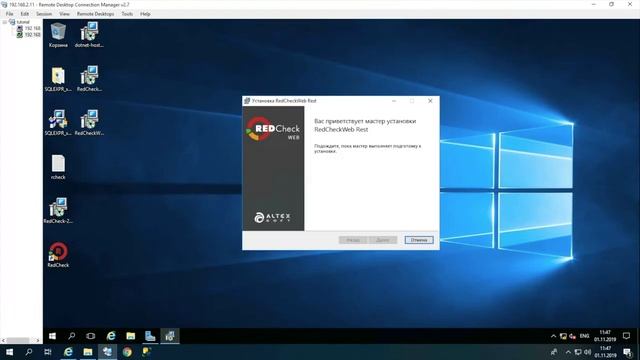Minimize the RedCheckWeb Rest setup dialog
This screenshot has width=640, height=360.
tap(394, 101)
